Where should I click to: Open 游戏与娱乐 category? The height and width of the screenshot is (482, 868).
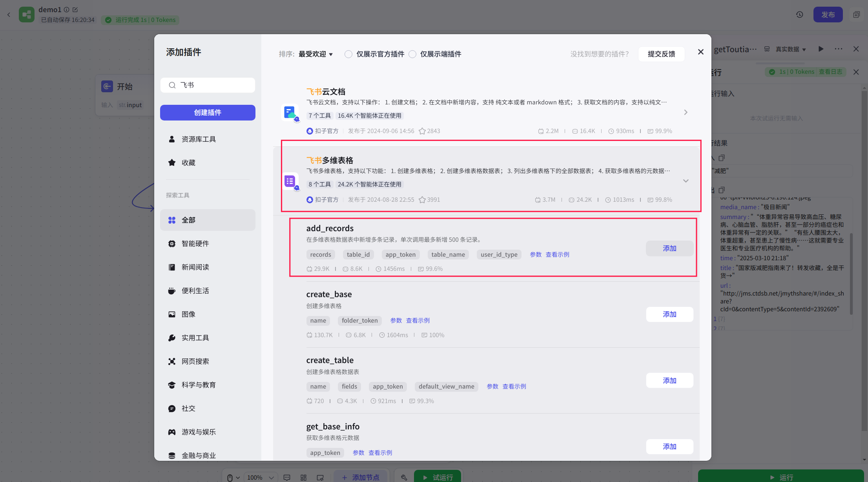pyautogui.click(x=199, y=432)
